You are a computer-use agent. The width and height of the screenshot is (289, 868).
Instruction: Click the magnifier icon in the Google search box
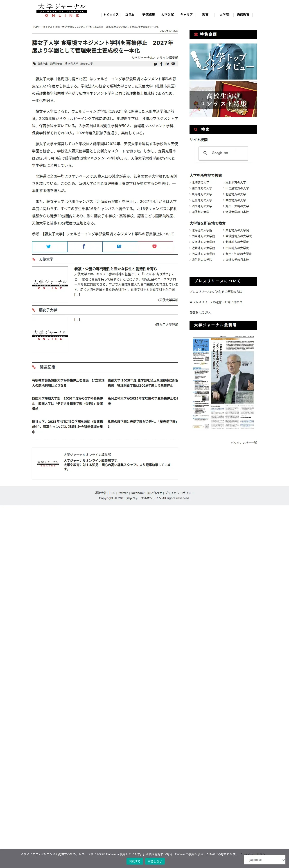tap(205, 153)
